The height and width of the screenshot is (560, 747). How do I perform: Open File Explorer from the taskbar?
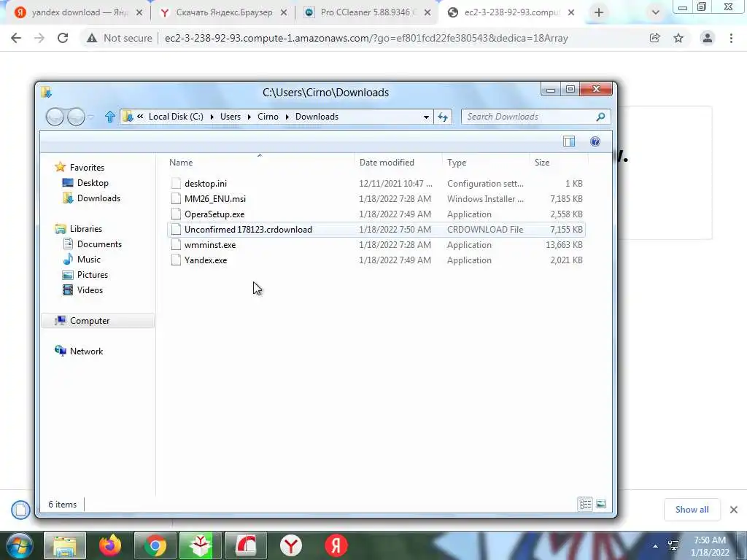(65, 545)
